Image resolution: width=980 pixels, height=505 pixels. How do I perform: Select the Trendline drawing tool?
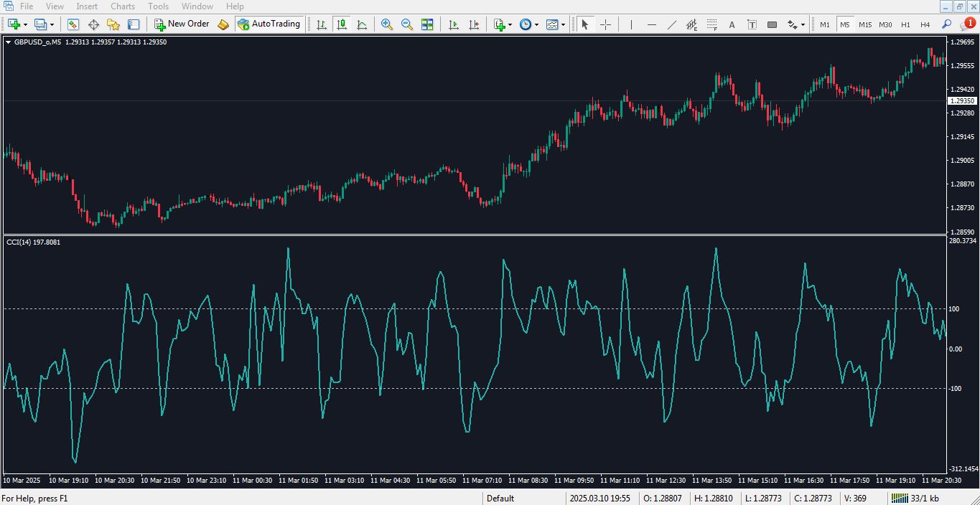[x=671, y=24]
